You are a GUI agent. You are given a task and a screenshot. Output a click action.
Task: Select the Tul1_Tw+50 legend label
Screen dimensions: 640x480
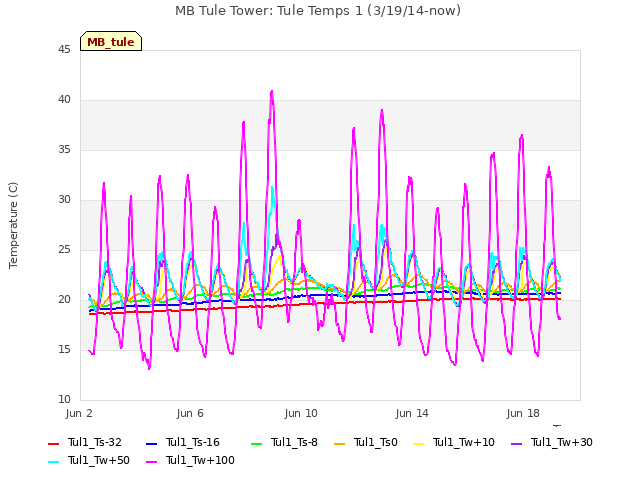(99, 460)
